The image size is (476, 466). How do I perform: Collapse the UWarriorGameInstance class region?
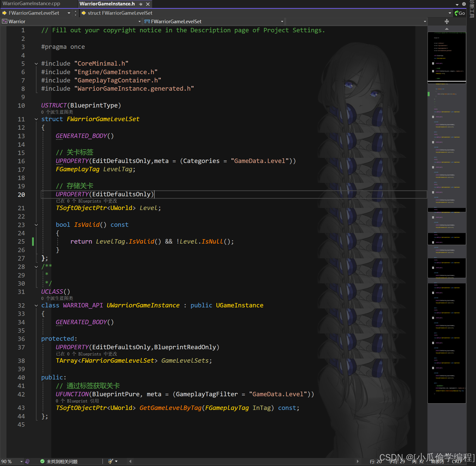coord(36,305)
